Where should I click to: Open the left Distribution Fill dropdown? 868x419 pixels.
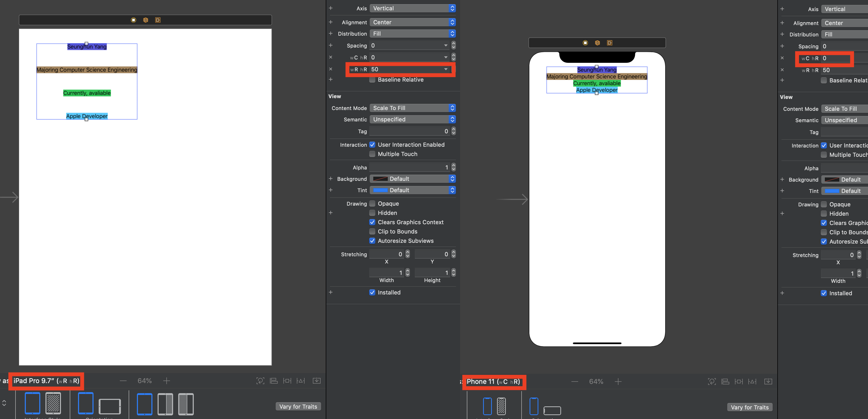413,34
